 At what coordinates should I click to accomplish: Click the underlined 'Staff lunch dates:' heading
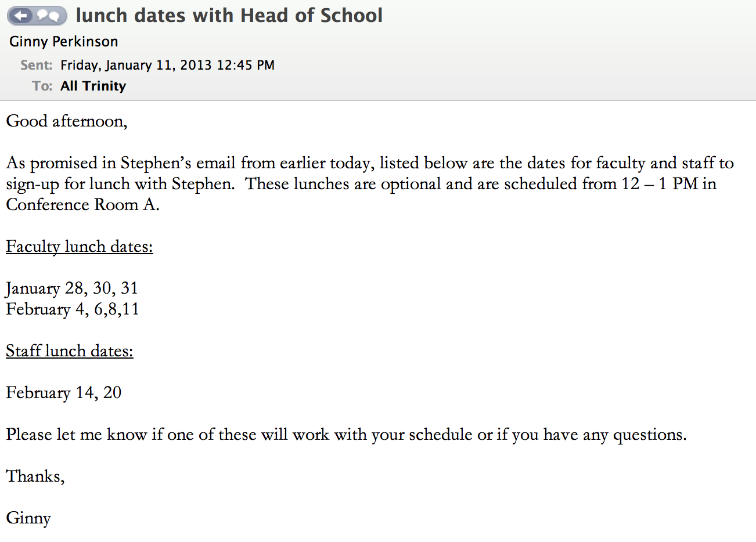[70, 351]
